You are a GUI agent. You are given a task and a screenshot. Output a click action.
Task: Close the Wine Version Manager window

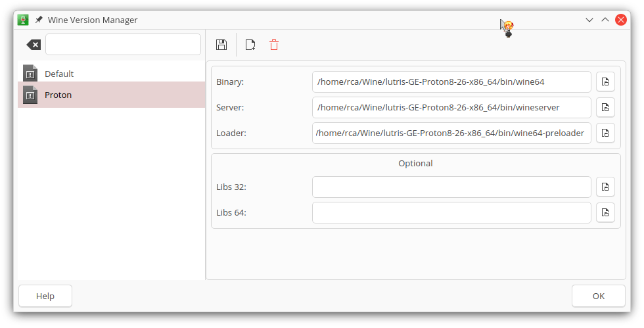[x=620, y=20]
